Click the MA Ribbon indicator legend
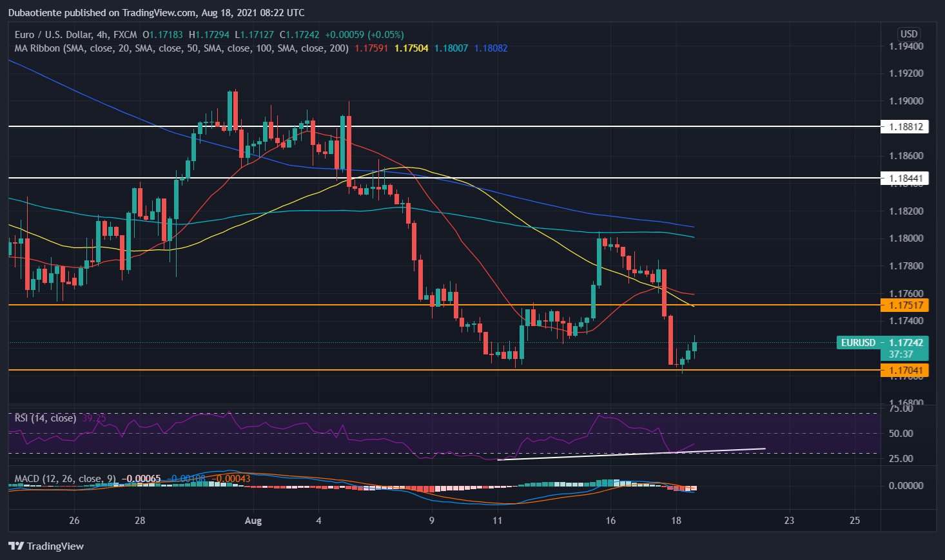This screenshot has width=945, height=560. pos(182,48)
